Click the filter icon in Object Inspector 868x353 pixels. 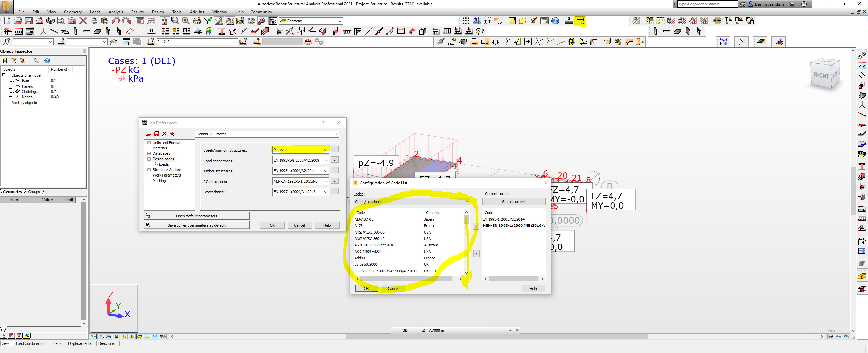[14, 61]
